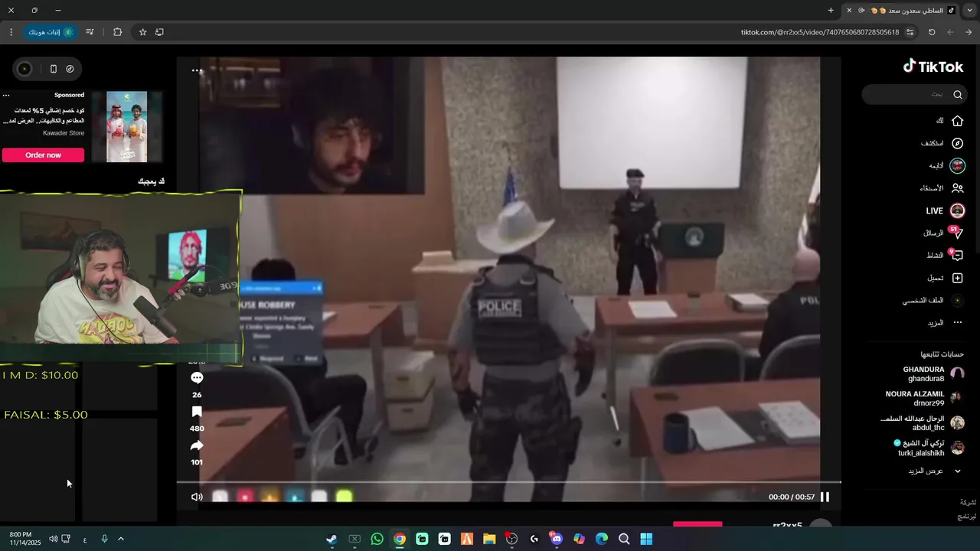Open the turki_alalshikh followed account
This screenshot has width=980, height=551.
click(x=929, y=448)
